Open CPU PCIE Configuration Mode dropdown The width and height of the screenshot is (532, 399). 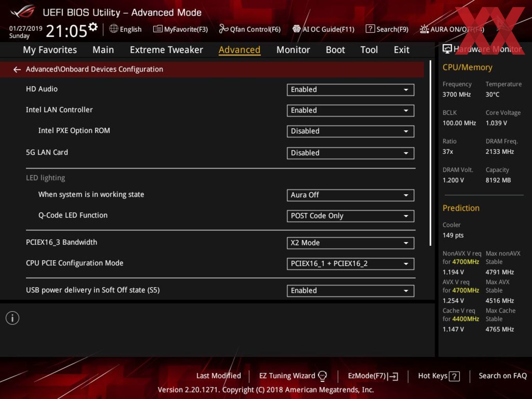click(x=350, y=264)
